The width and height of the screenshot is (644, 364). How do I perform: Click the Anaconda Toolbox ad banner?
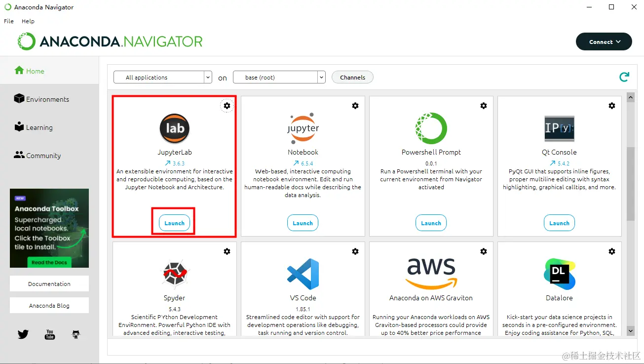point(49,228)
